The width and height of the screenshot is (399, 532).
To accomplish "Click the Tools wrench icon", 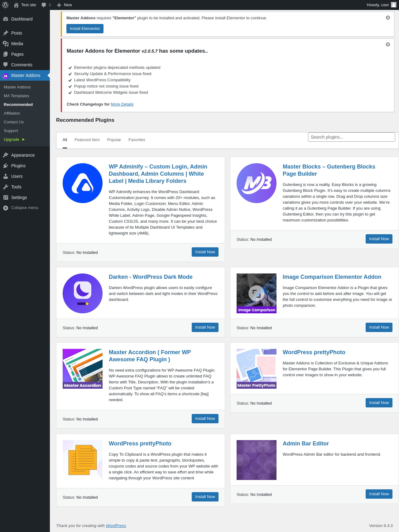I will (6, 187).
